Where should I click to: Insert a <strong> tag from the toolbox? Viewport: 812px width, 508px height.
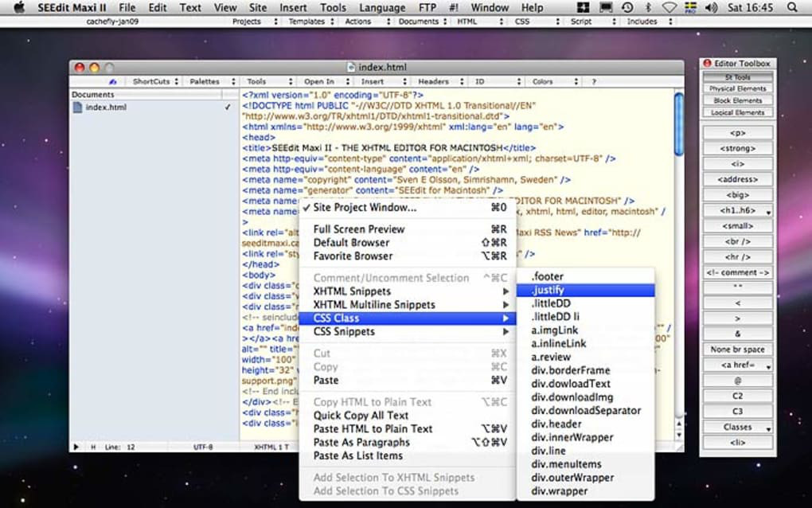pyautogui.click(x=737, y=149)
